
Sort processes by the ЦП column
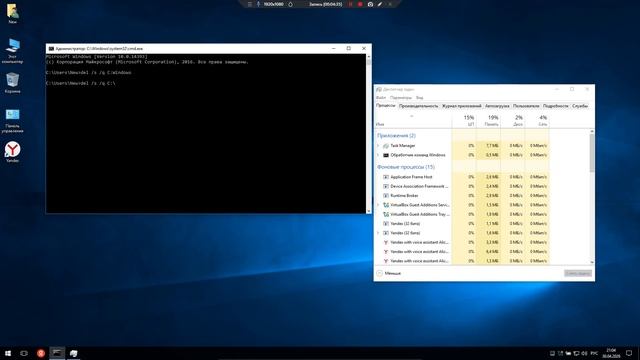click(x=464, y=120)
